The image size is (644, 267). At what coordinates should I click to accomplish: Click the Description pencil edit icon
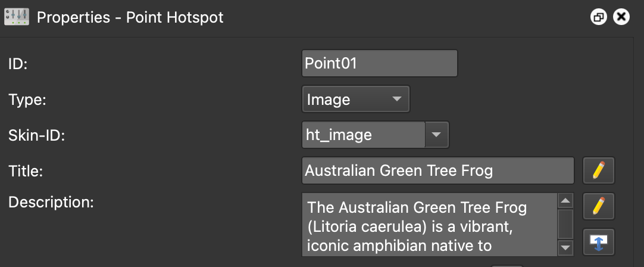pyautogui.click(x=598, y=206)
